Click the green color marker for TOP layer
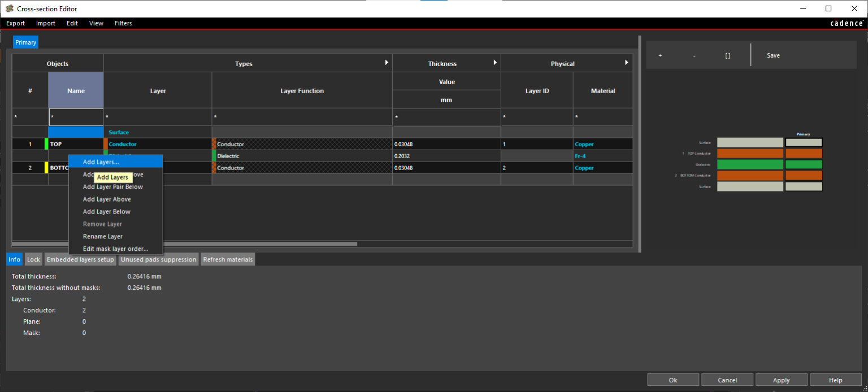 pos(46,144)
